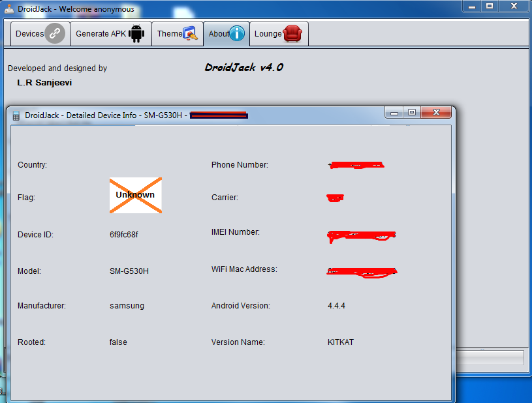Close the Detailed Device Info window
This screenshot has width=532, height=403.
436,112
